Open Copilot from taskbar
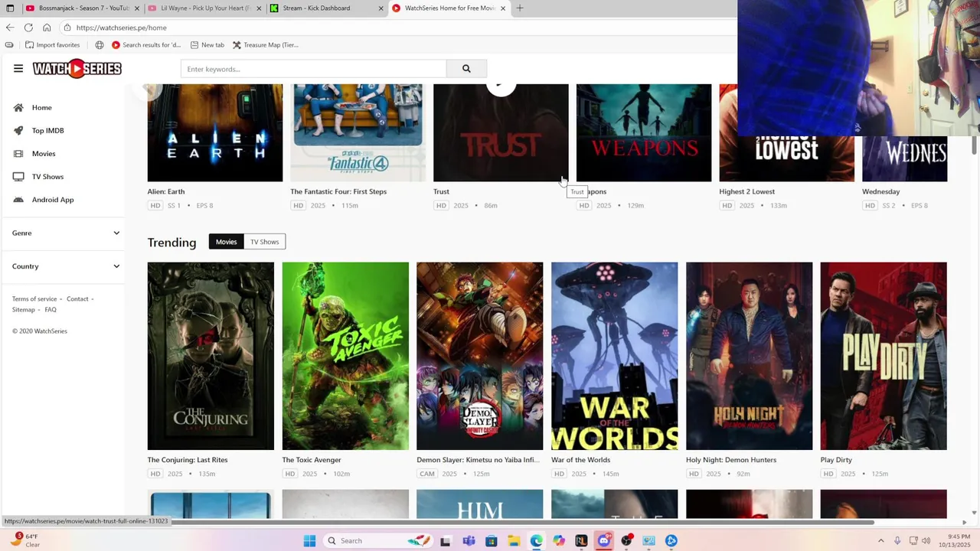980x551 pixels. tap(559, 541)
